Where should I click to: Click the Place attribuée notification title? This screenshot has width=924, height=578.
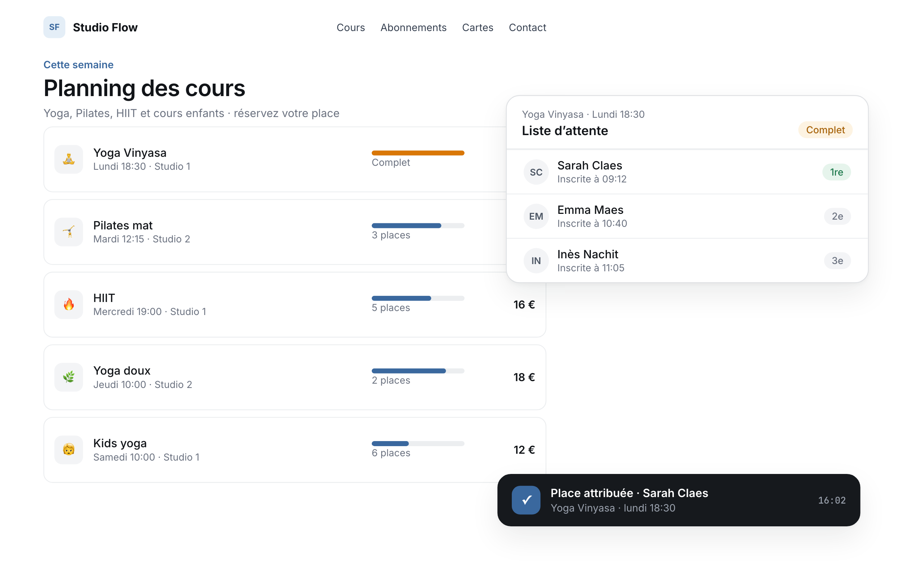[629, 493]
